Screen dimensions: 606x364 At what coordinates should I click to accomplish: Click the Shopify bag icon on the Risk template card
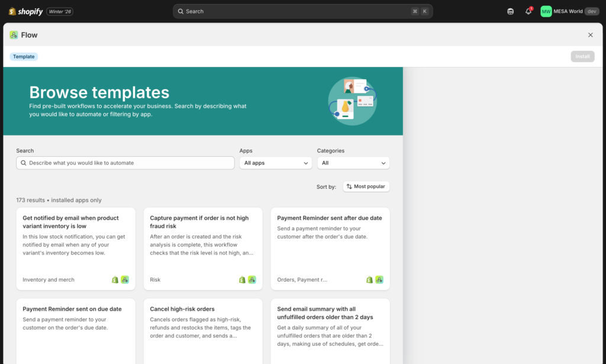241,279
